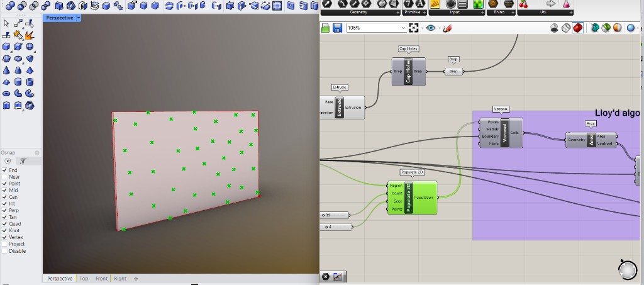The image size is (644, 285).
Task: Click the Populate 2D component
Action: point(412,198)
